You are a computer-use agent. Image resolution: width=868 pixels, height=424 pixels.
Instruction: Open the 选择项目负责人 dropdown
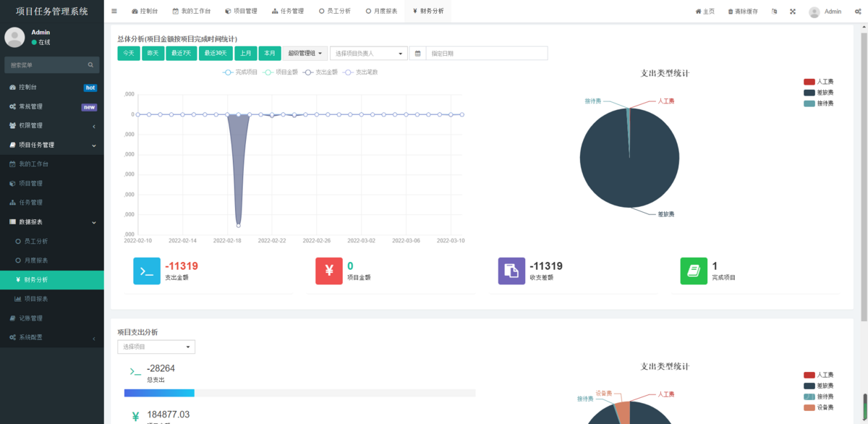tap(367, 53)
